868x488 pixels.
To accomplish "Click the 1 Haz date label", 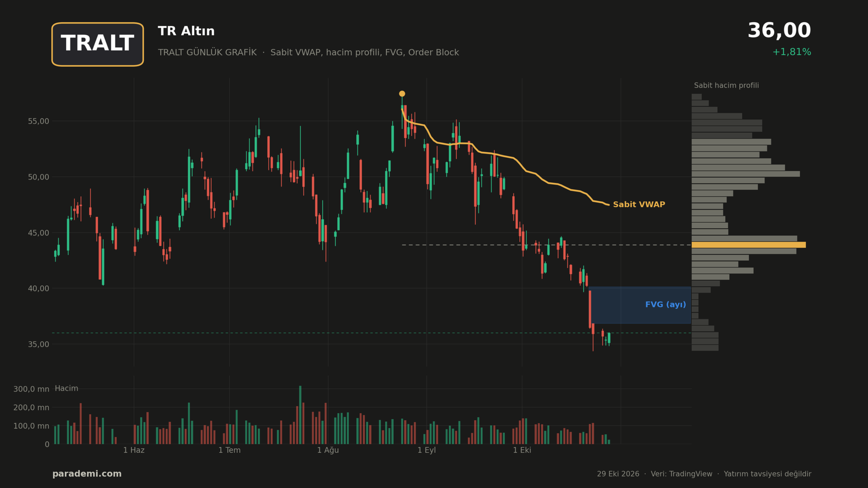I will (134, 450).
